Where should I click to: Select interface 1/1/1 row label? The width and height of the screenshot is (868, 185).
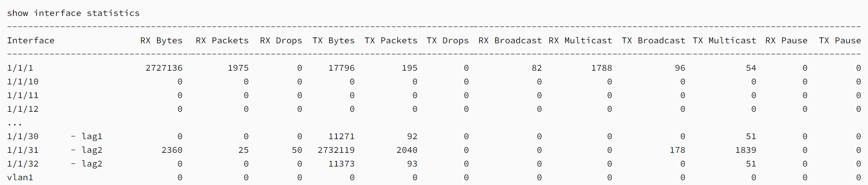click(x=20, y=68)
